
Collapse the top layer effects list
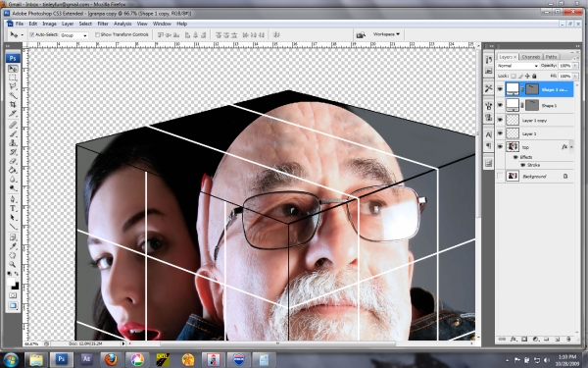[x=571, y=147]
